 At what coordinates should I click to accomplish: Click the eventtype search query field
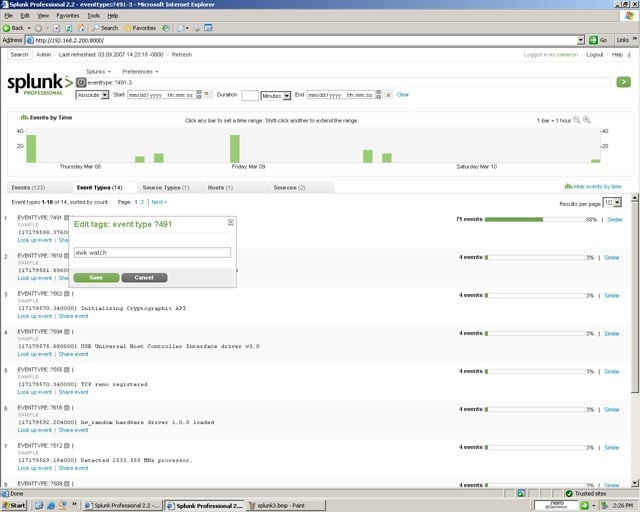349,82
